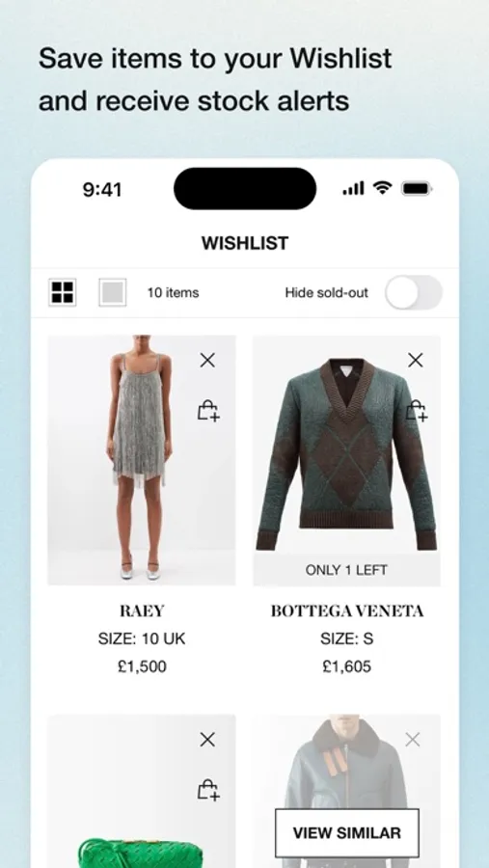Select the RAEY brand name
The image size is (489, 868).
(x=142, y=610)
